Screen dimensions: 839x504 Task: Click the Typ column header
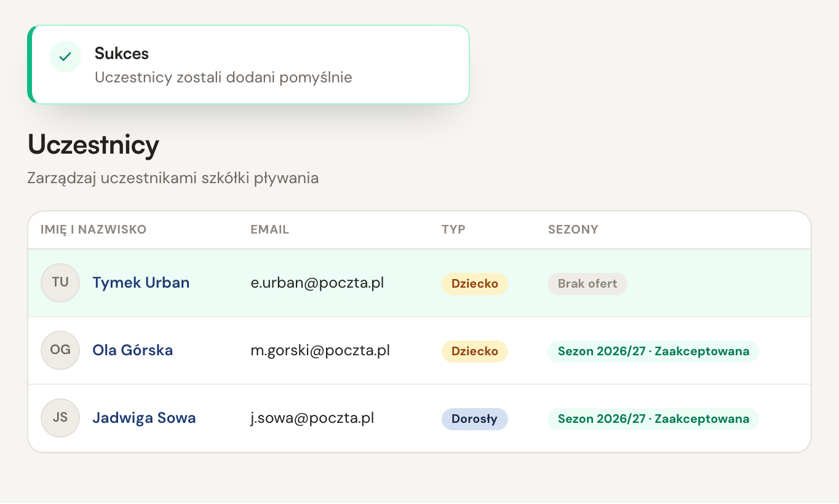pyautogui.click(x=453, y=230)
